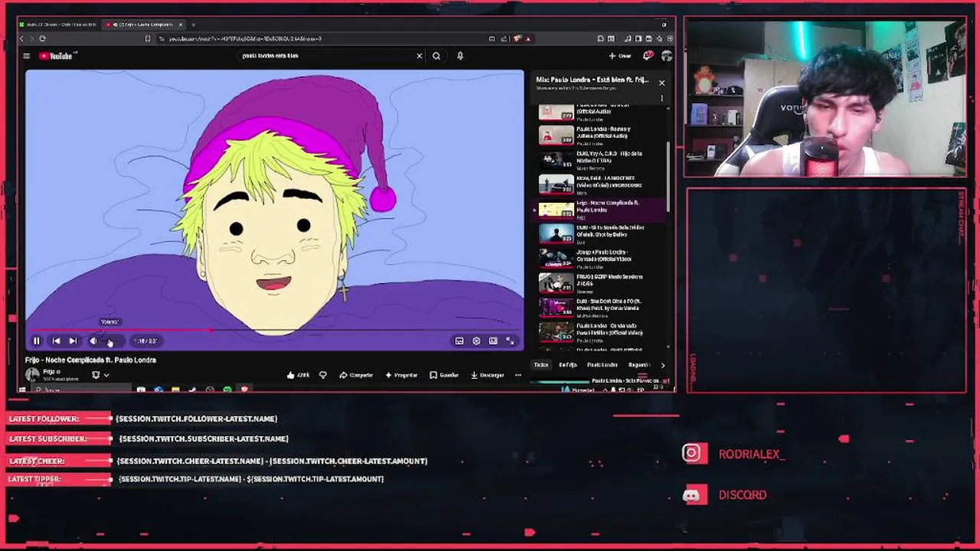Bookmark page icon left of address bar
980x551 pixels.
pyautogui.click(x=148, y=38)
